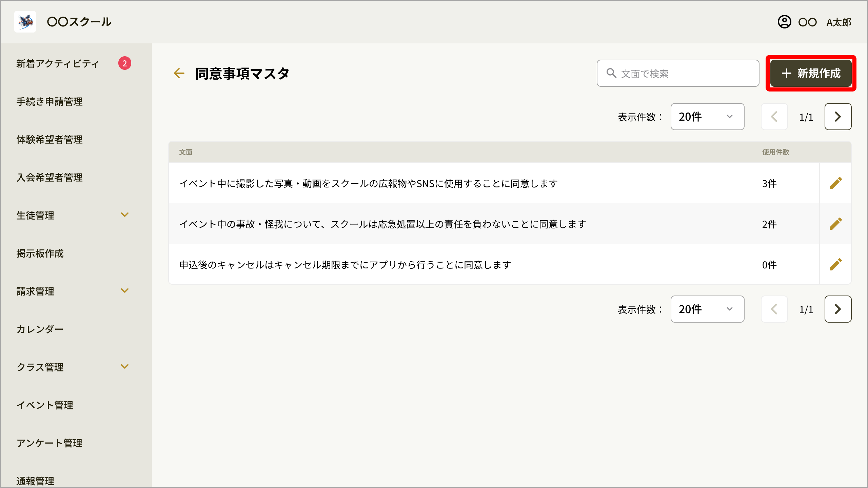Open イベント管理 in the sidebar
The width and height of the screenshot is (868, 488).
point(45,405)
